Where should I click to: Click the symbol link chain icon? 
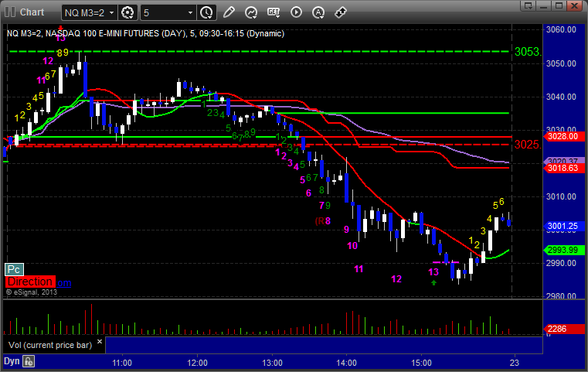click(x=341, y=12)
